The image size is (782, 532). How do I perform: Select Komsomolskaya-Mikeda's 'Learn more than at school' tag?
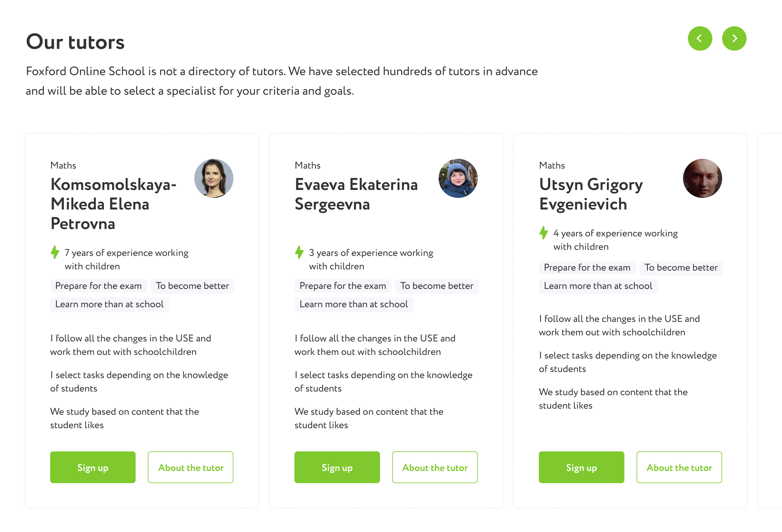pos(109,304)
